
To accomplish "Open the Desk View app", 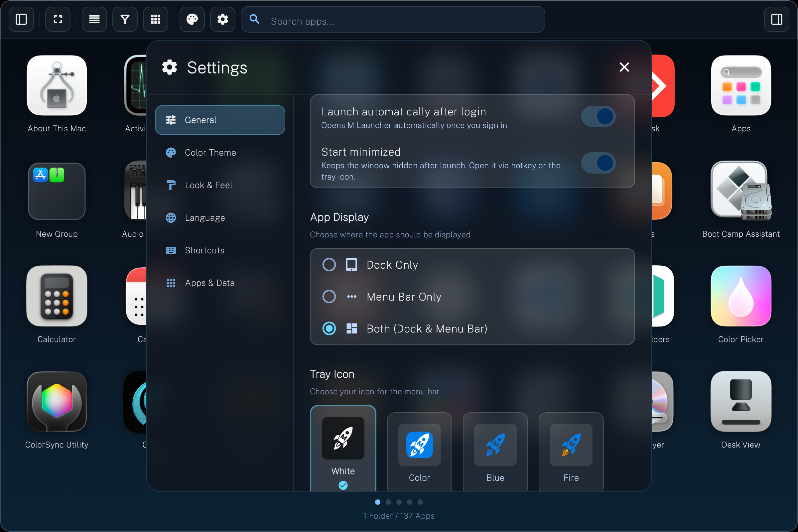I will coord(741,402).
